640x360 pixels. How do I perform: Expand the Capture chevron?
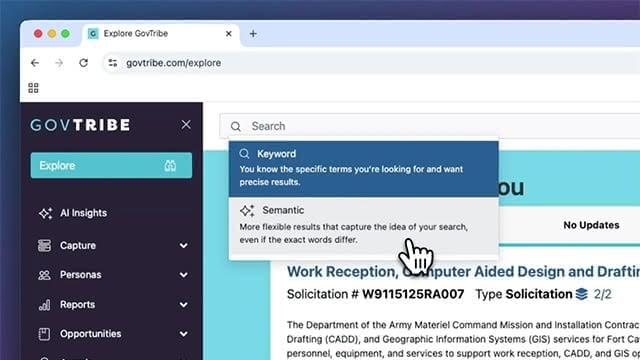tap(184, 246)
